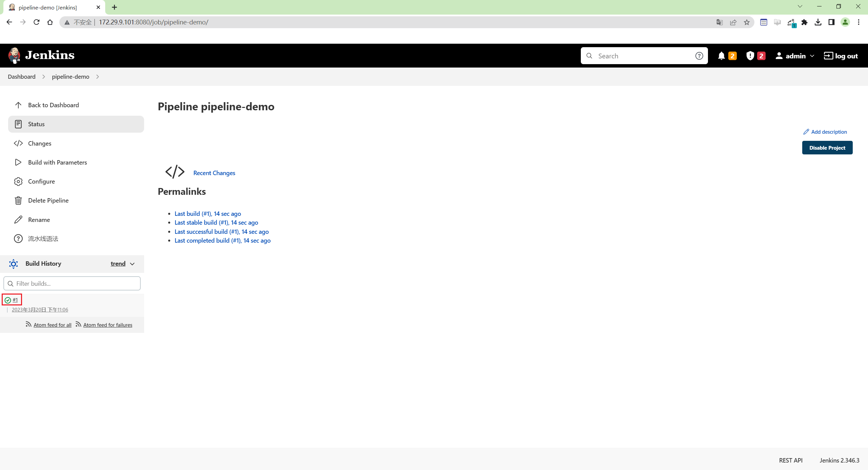Image resolution: width=868 pixels, height=470 pixels.
Task: Click the admin user name
Action: point(795,56)
